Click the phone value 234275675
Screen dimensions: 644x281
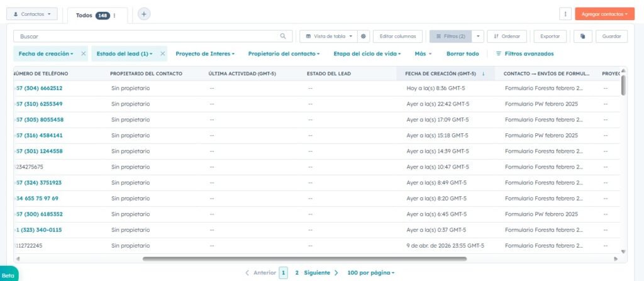click(x=29, y=167)
